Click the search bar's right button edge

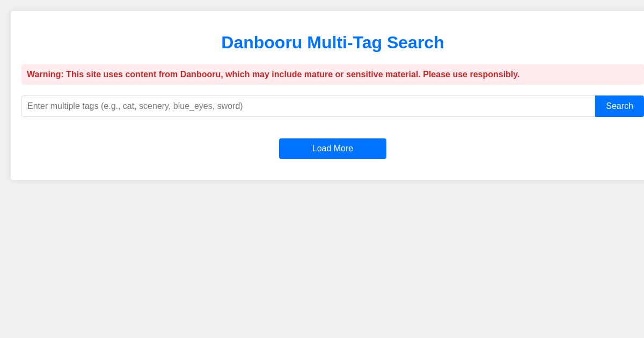pyautogui.click(x=639, y=106)
